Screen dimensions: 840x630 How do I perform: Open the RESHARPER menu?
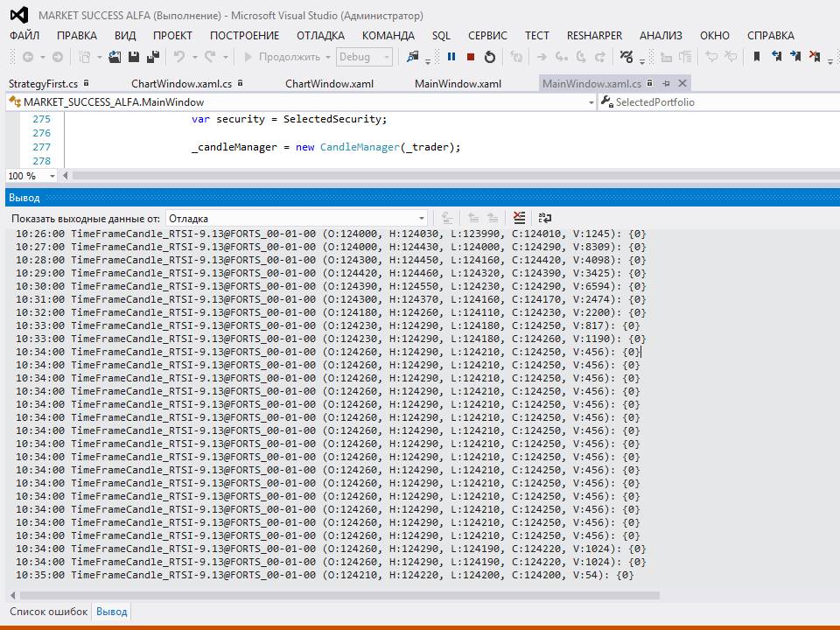click(594, 36)
